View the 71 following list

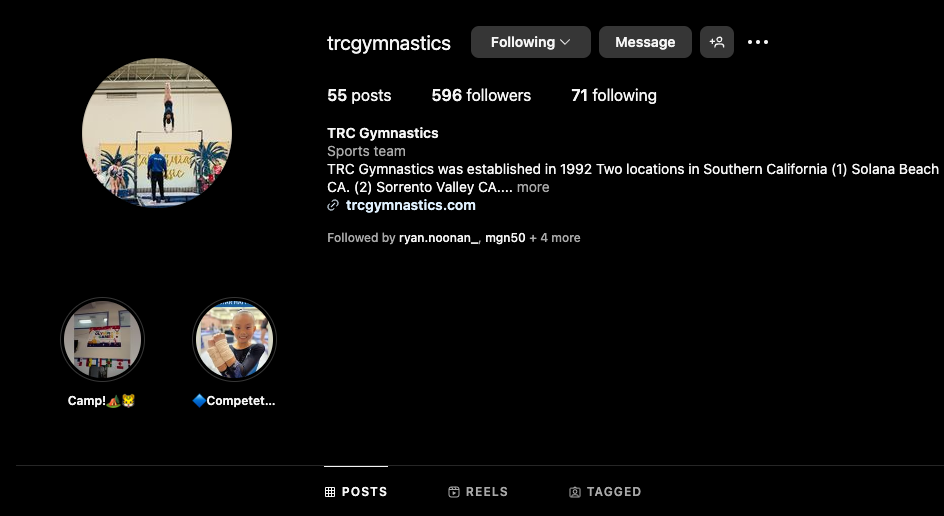(613, 95)
